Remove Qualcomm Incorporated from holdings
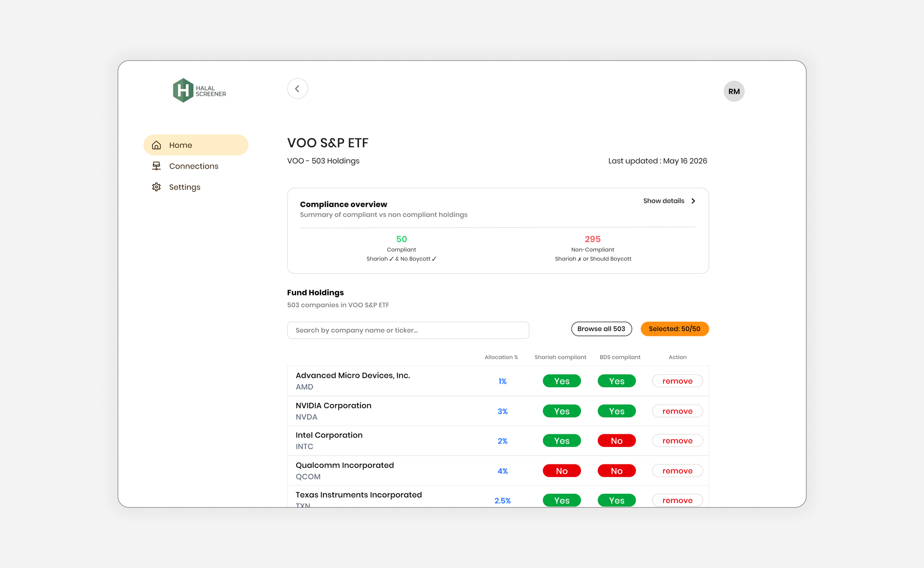The image size is (924, 568). point(677,471)
